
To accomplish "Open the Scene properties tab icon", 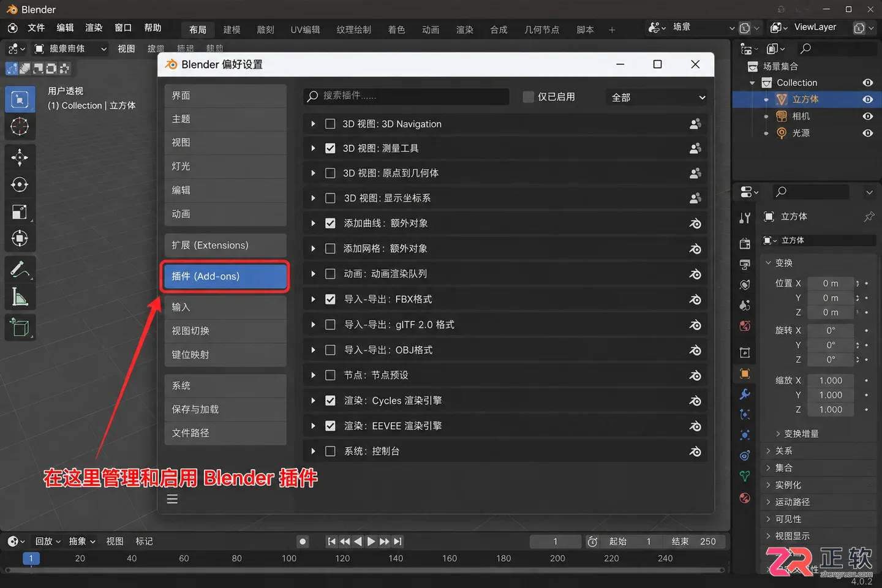I will (x=745, y=305).
